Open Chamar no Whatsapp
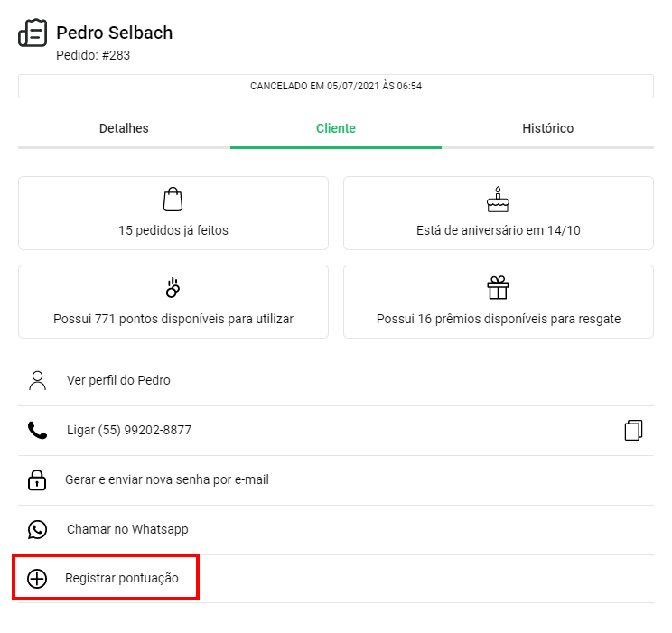This screenshot has width=672, height=633. (x=336, y=530)
